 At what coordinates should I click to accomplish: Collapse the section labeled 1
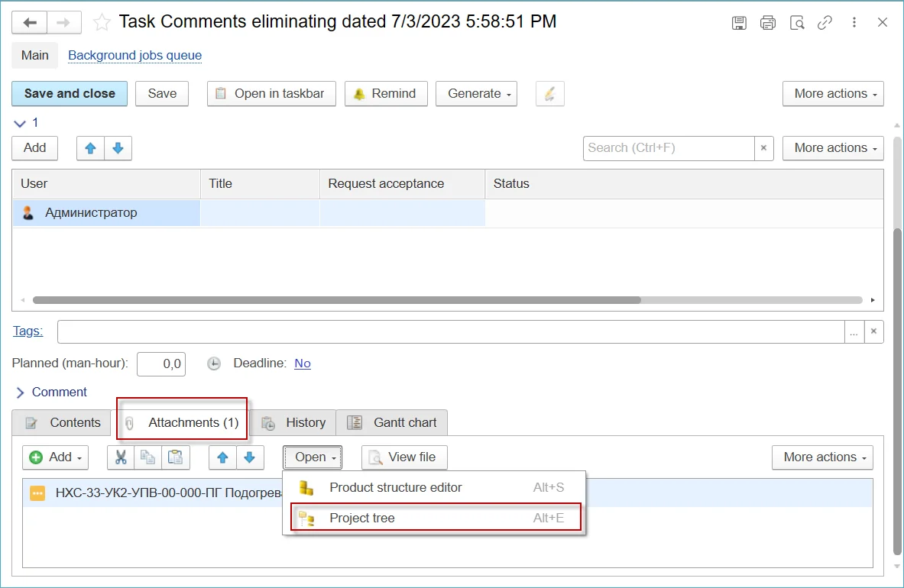point(20,123)
